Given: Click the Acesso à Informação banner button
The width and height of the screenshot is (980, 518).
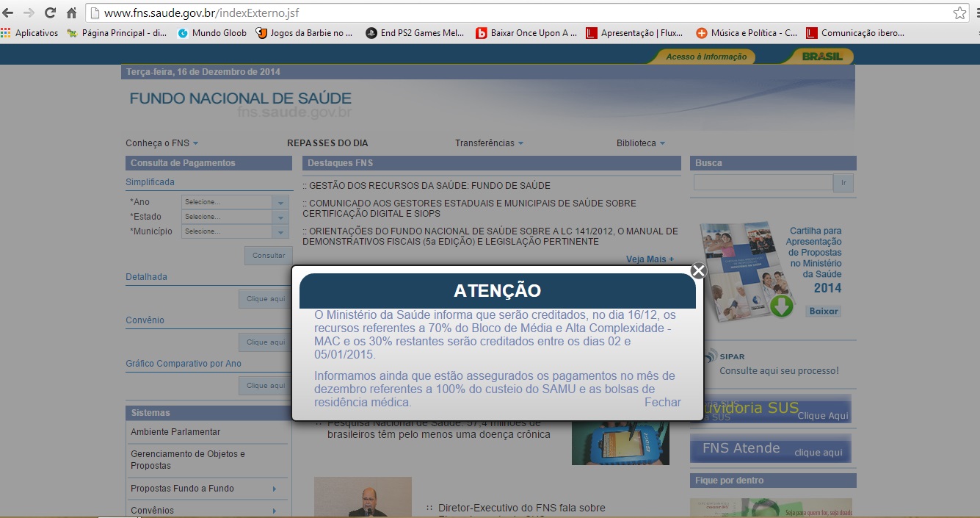Looking at the screenshot, I should coord(705,57).
